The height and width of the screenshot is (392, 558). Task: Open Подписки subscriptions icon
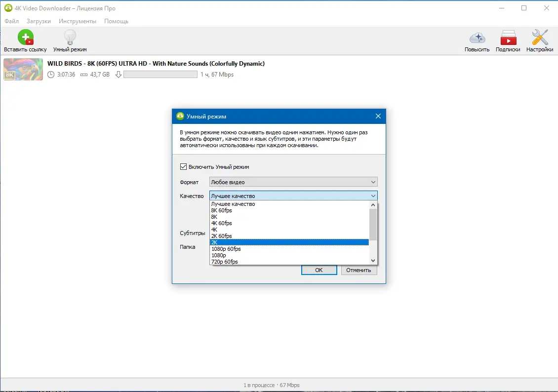pyautogui.click(x=508, y=38)
